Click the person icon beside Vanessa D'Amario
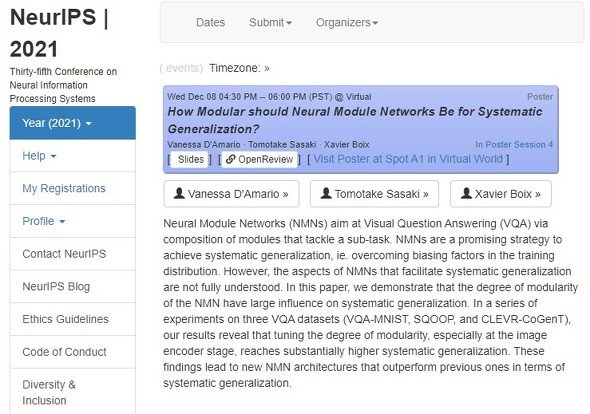Viewport: 590px width, 414px height. point(179,193)
